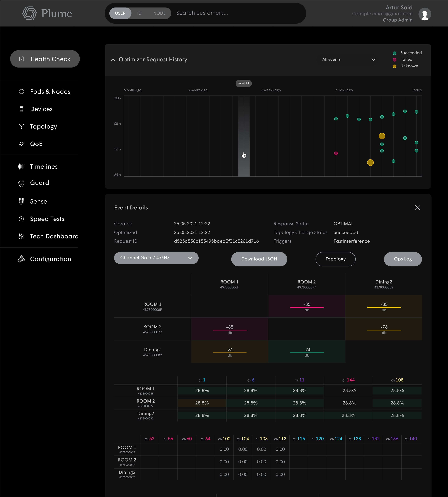
Task: Open the user avatar profile icon
Action: (425, 14)
